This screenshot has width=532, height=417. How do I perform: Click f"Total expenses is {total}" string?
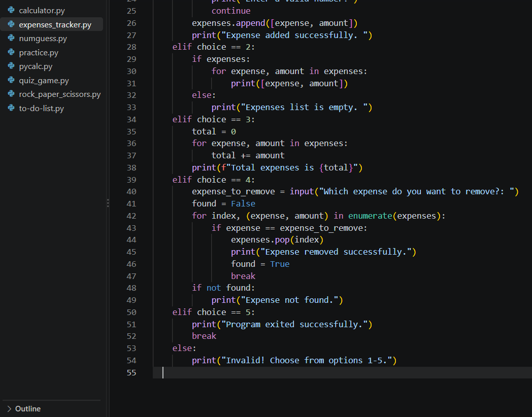(290, 168)
